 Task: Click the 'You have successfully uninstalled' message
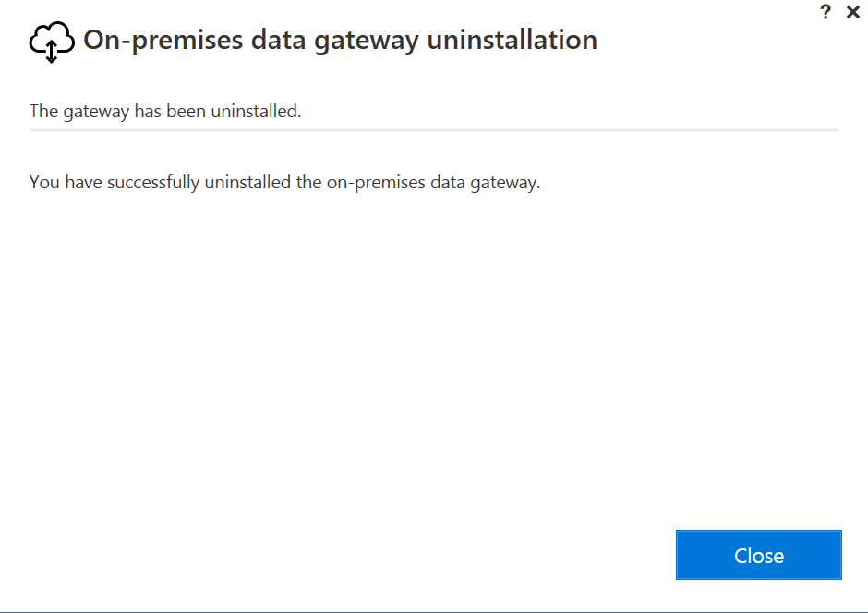(284, 183)
